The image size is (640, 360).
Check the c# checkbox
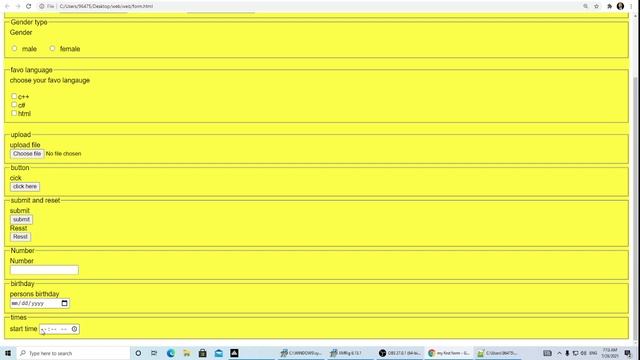(x=14, y=104)
